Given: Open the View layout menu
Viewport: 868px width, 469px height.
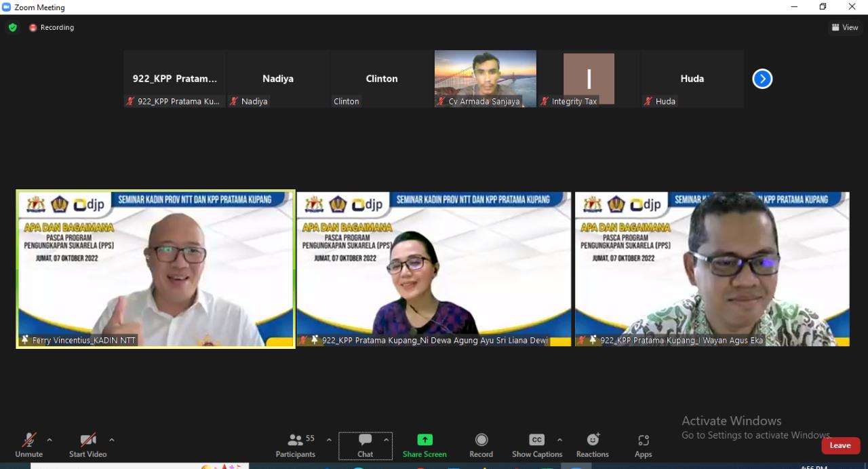Looking at the screenshot, I should 845,28.
